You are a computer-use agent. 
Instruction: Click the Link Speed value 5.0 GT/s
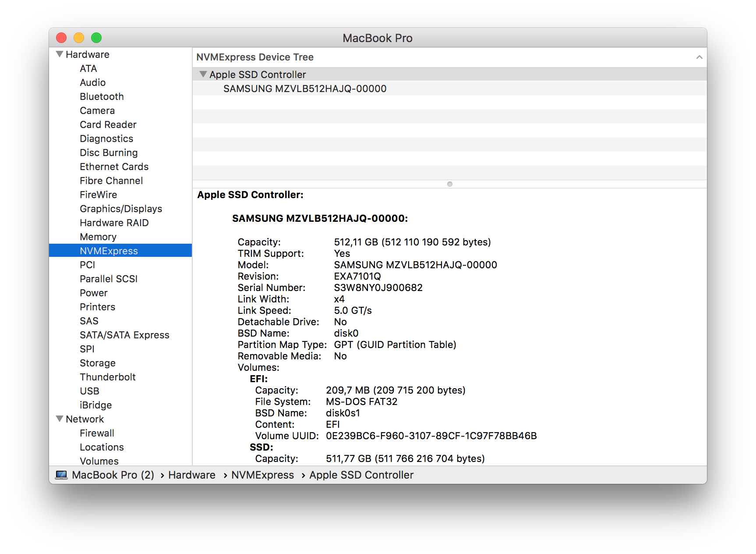pos(353,310)
